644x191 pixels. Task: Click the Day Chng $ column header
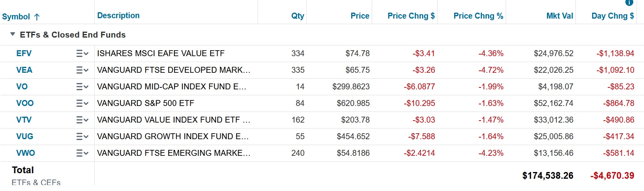[x=613, y=16]
